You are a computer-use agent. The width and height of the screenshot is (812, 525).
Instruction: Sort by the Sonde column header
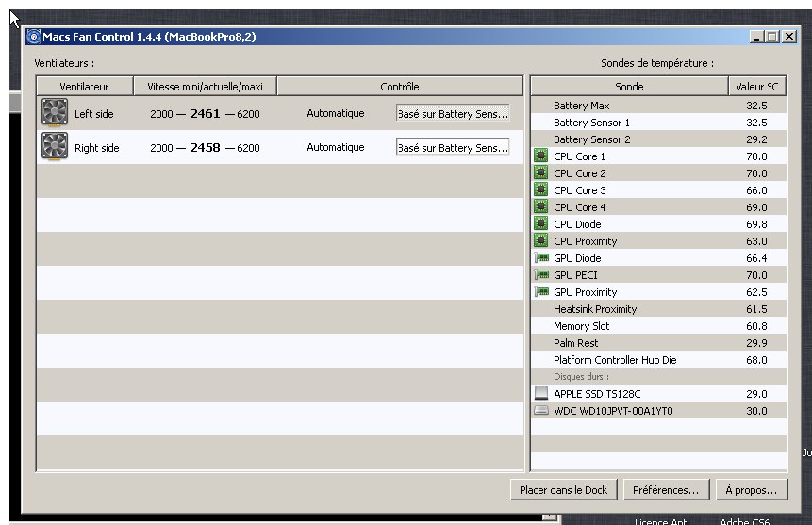pos(629,86)
